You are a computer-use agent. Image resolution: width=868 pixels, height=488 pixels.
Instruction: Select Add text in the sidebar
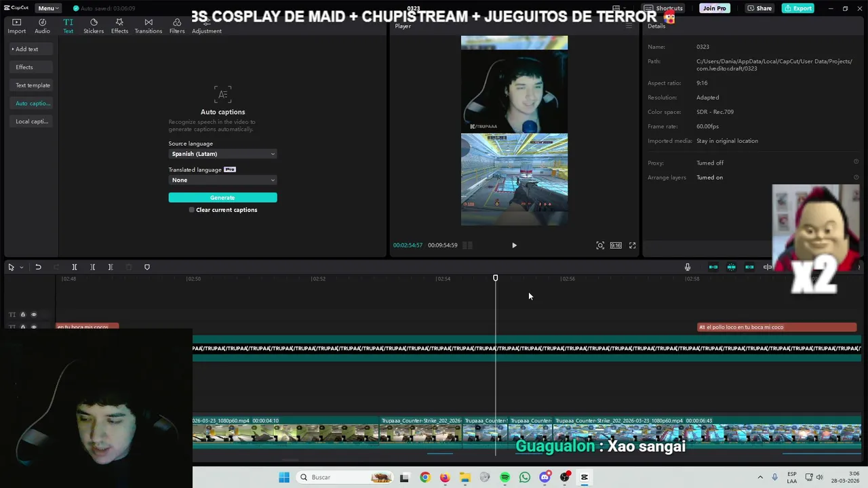pos(31,49)
